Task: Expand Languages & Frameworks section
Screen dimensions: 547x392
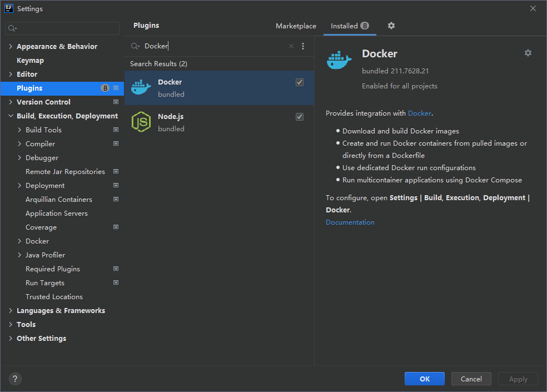Action: (x=11, y=310)
